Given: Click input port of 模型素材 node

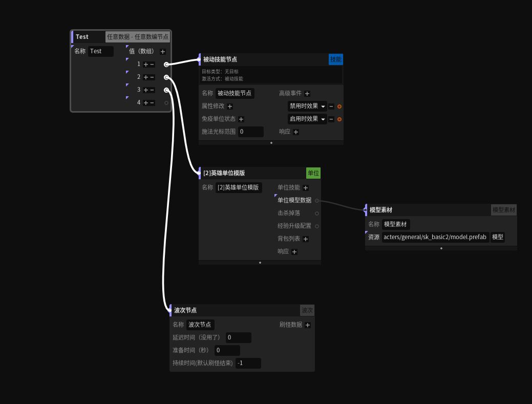Looking at the screenshot, I should (x=365, y=210).
